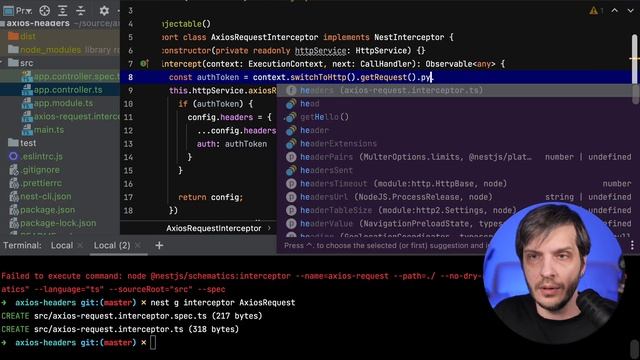Collapse the src folder arrow

pos(2,63)
